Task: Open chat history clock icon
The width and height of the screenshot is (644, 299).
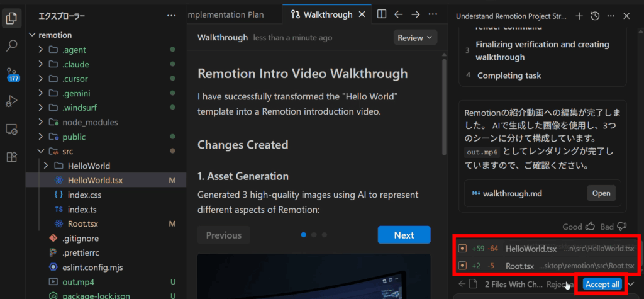Action: click(595, 16)
